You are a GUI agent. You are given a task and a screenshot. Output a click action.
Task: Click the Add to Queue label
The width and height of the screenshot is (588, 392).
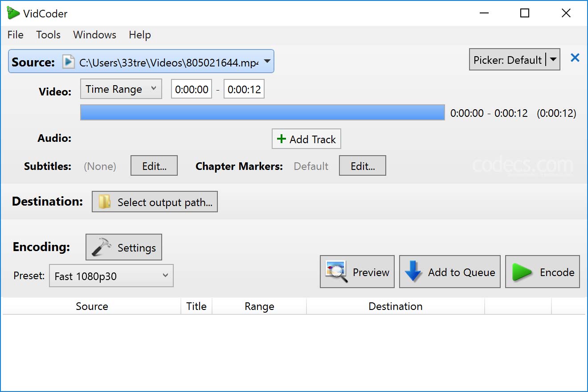(x=461, y=272)
